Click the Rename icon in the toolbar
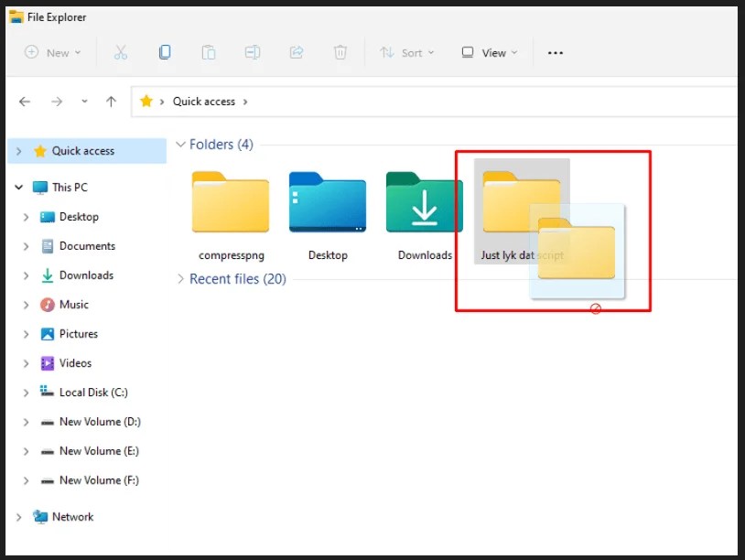Screen dimensions: 745x560 (253, 52)
